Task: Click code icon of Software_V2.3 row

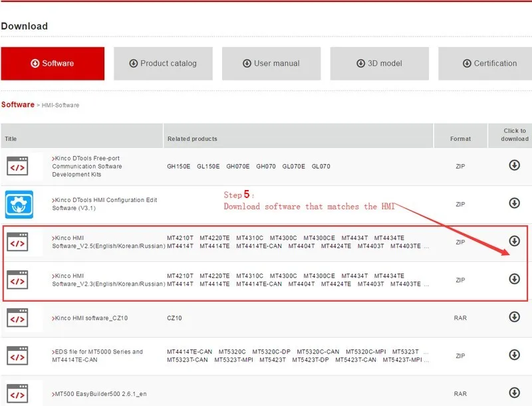Action: (x=17, y=280)
